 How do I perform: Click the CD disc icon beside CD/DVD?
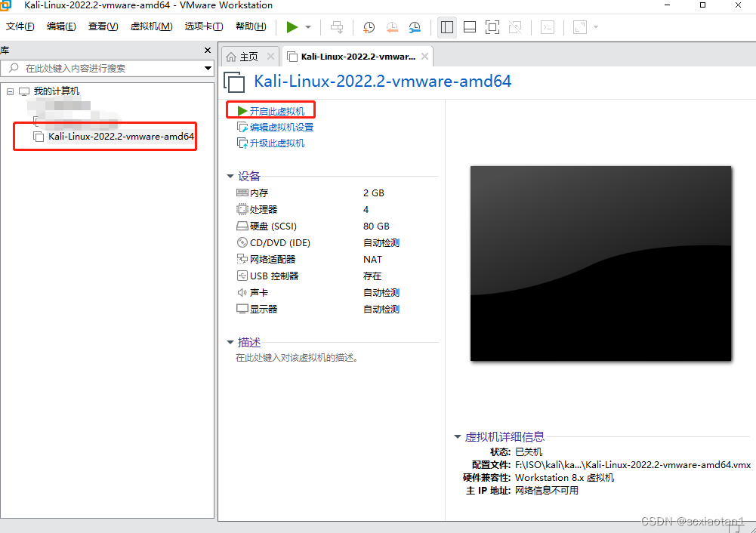(x=242, y=242)
